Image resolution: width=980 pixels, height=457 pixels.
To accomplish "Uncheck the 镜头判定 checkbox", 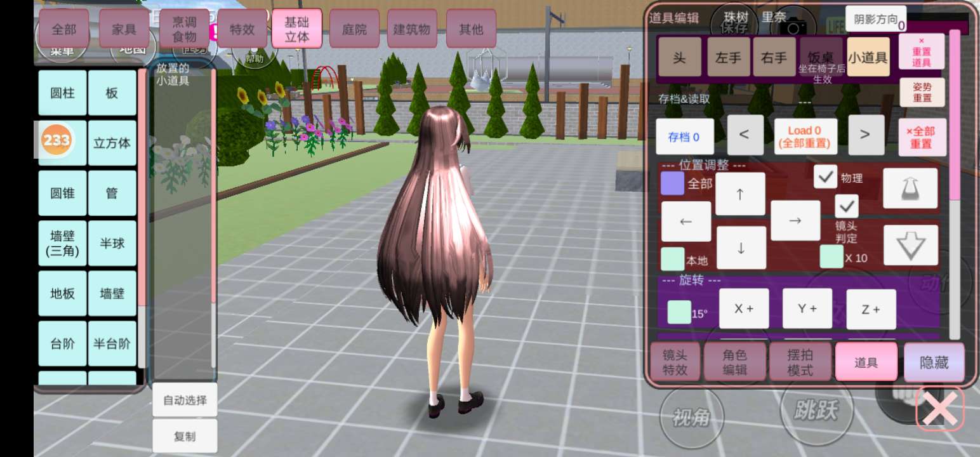I will pyautogui.click(x=846, y=206).
